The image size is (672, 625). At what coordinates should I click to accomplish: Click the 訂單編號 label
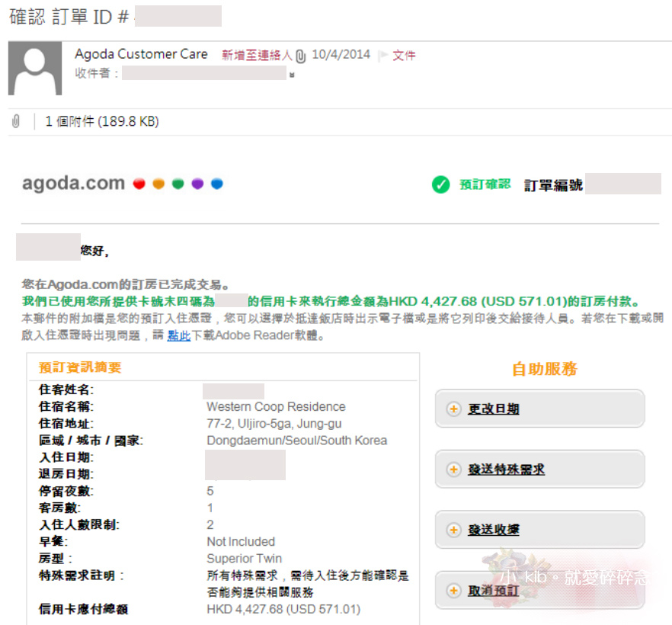click(553, 185)
